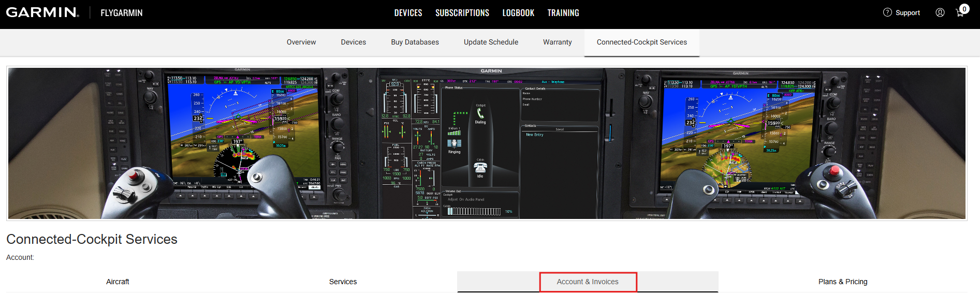Select the Plans & Pricing tab
Image resolution: width=980 pixels, height=308 pixels.
click(843, 282)
